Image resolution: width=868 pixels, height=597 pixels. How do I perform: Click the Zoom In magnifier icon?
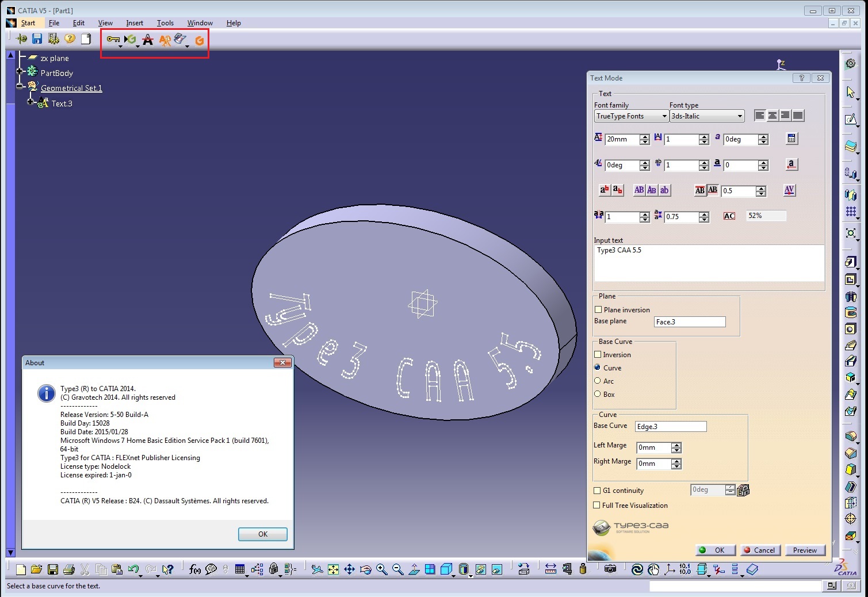click(381, 569)
